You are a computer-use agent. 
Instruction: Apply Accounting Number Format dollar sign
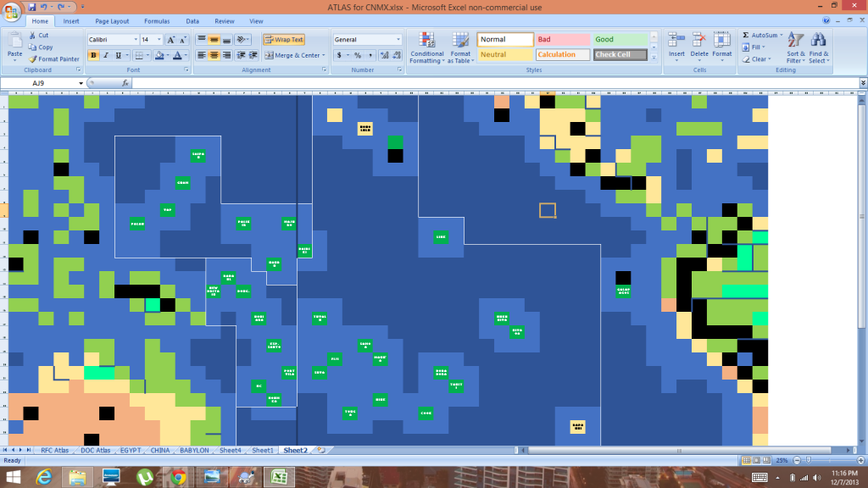[339, 55]
